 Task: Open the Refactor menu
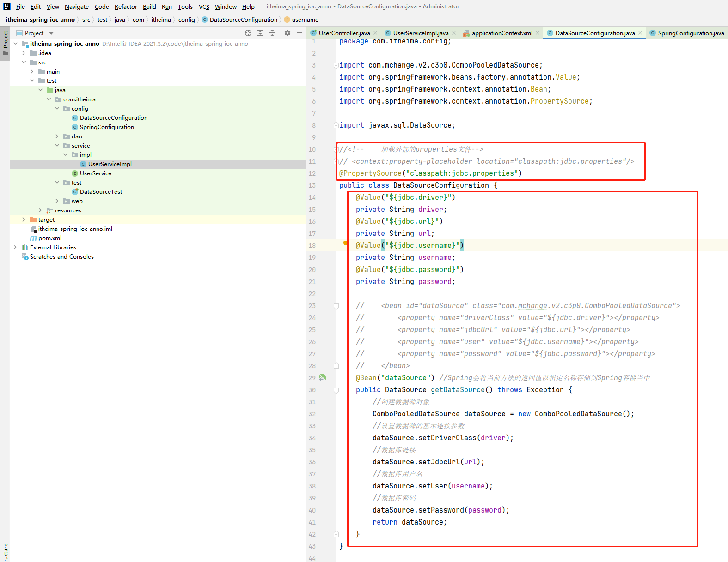pos(126,6)
